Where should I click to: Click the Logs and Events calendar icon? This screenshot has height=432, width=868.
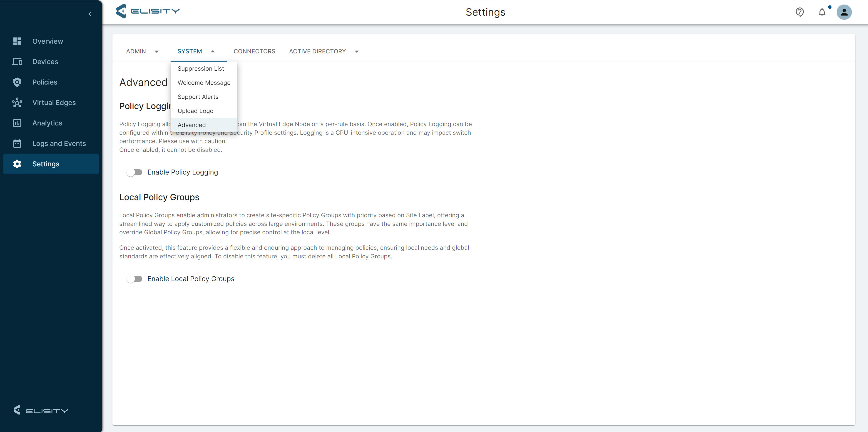coord(17,144)
